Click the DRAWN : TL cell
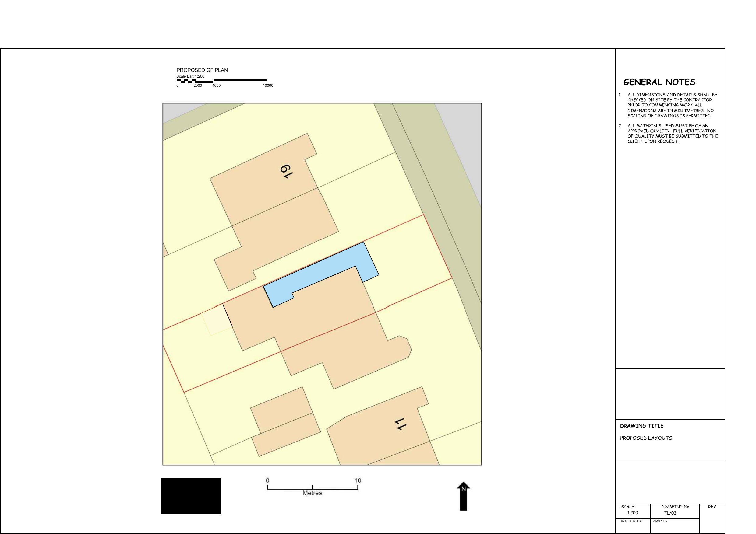The width and height of the screenshot is (756, 534). pos(659,521)
